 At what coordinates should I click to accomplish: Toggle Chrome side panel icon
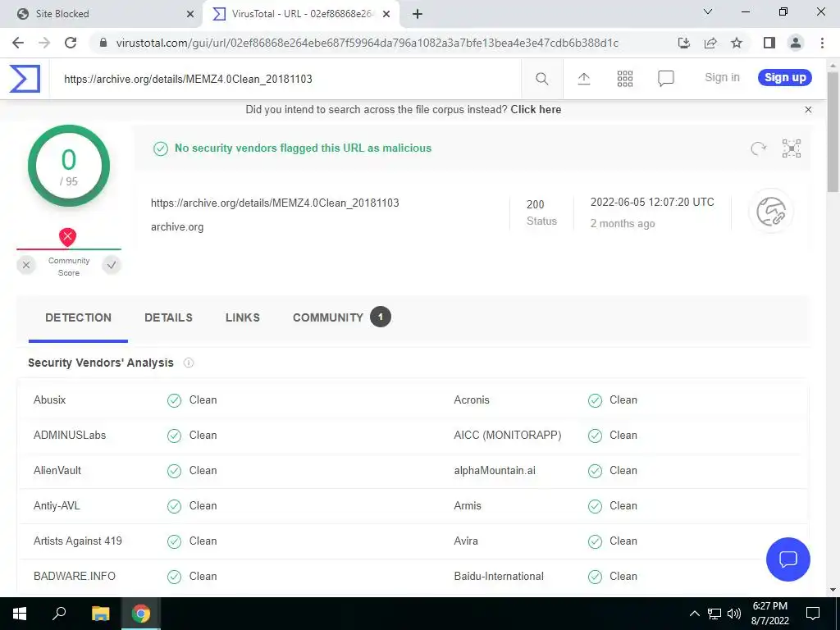769,43
